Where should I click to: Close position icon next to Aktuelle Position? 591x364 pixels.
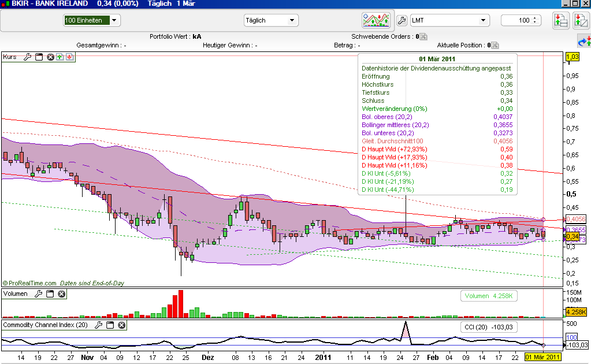pos(495,45)
